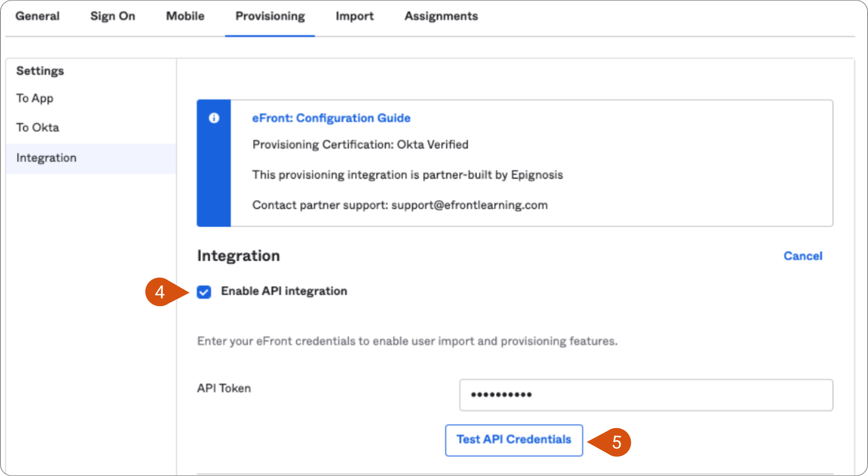Click the Cancel link

[803, 256]
